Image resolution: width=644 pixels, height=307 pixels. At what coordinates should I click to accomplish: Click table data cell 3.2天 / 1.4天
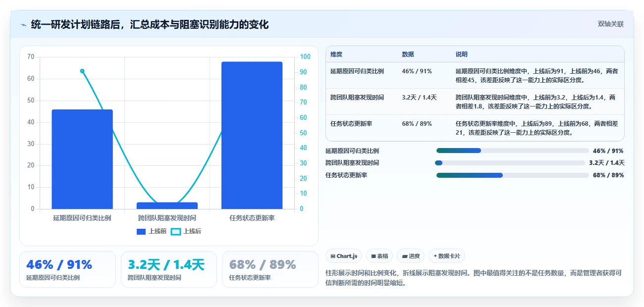click(419, 98)
